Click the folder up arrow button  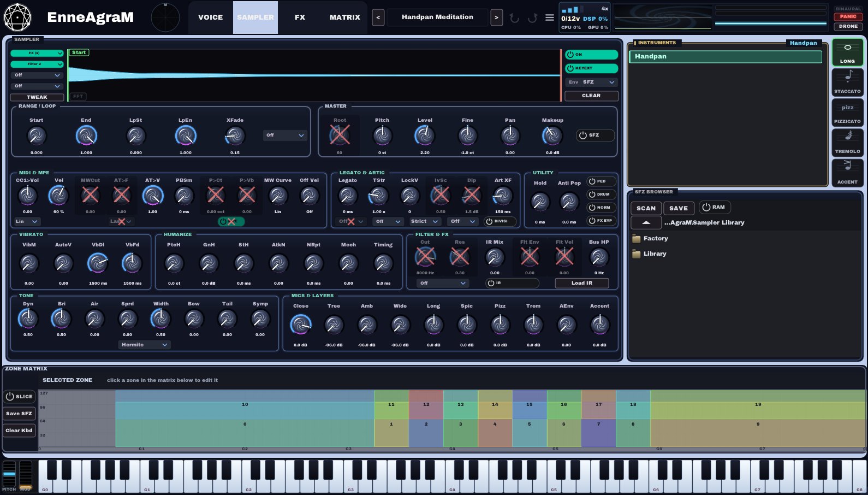pyautogui.click(x=646, y=222)
